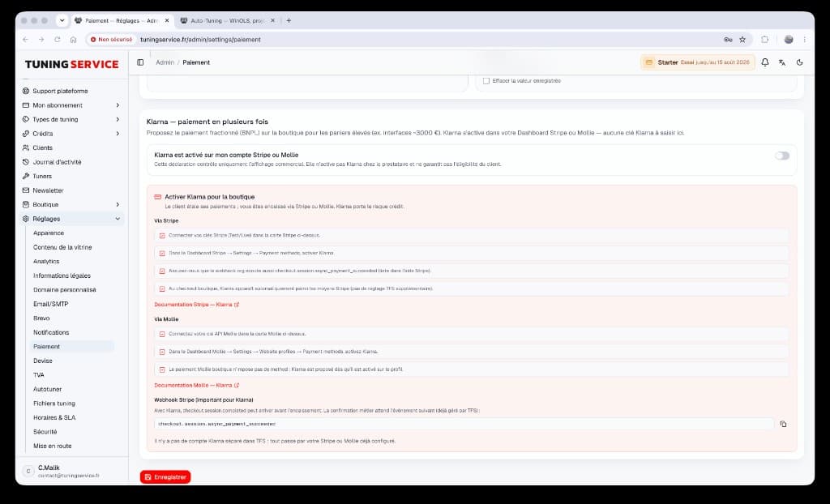Open Apparence settings

pos(48,233)
